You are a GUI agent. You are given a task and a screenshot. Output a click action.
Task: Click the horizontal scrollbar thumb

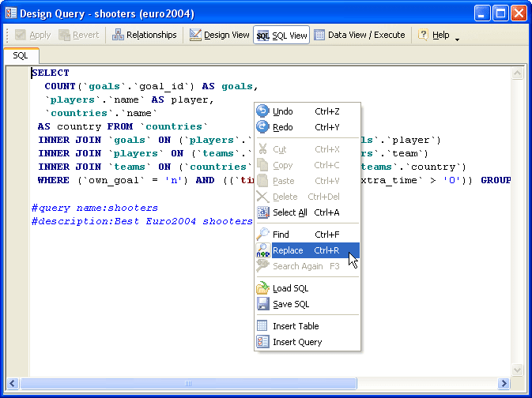[188, 384]
